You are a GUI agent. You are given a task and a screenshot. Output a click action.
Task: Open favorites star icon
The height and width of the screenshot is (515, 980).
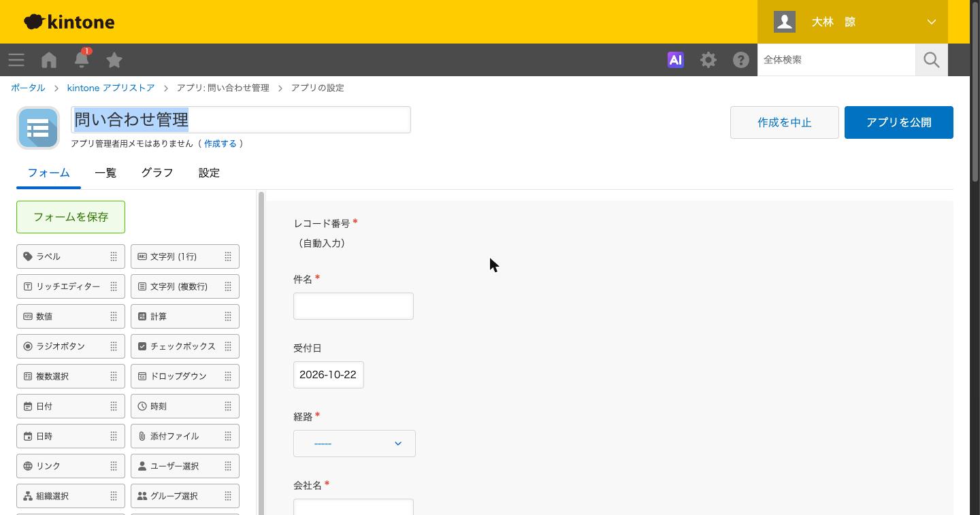point(114,60)
